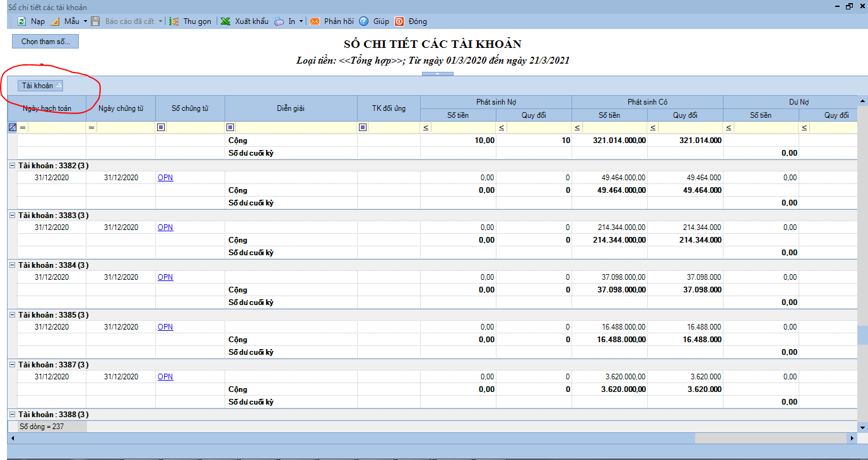Click the Mẫu template ruler icon

point(55,21)
